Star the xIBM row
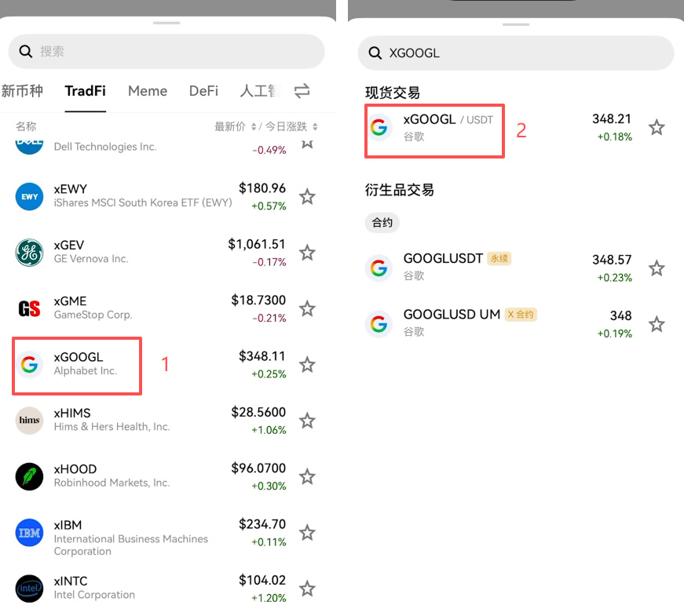 pos(307,532)
